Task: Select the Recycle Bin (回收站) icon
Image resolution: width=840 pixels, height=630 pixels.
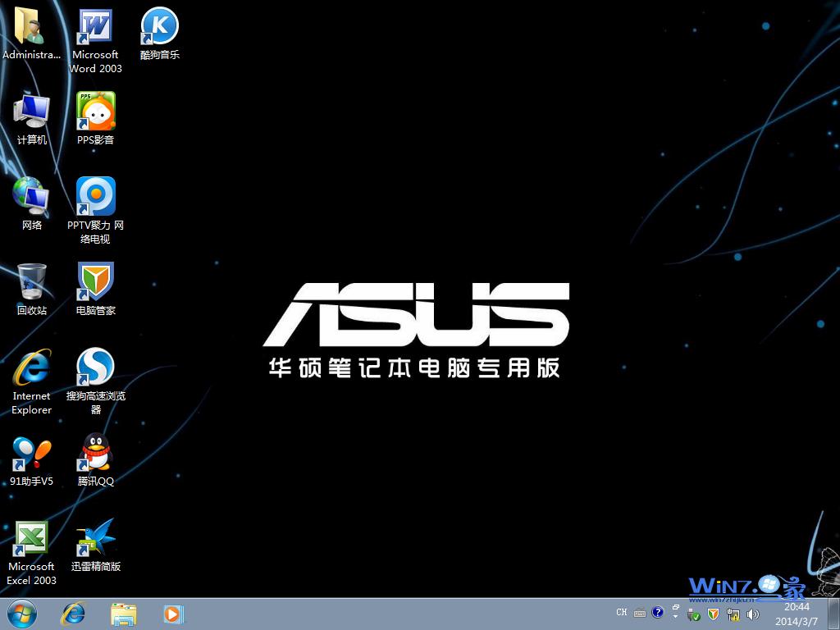Action: click(31, 282)
